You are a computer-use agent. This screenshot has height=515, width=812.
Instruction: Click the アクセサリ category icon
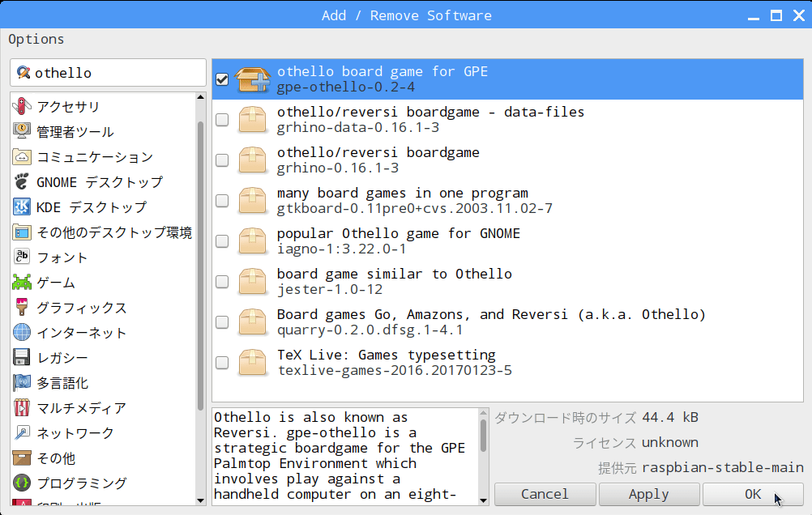[x=22, y=106]
